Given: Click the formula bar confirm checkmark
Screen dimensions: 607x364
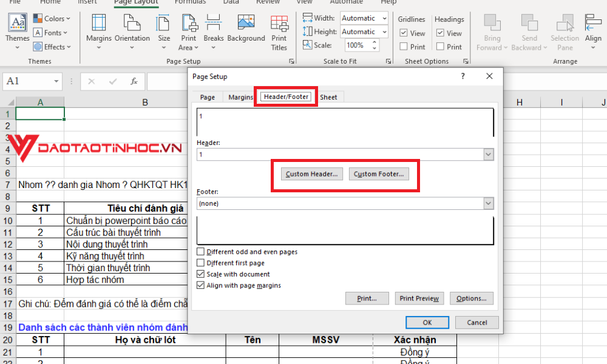Looking at the screenshot, I should pyautogui.click(x=113, y=81).
